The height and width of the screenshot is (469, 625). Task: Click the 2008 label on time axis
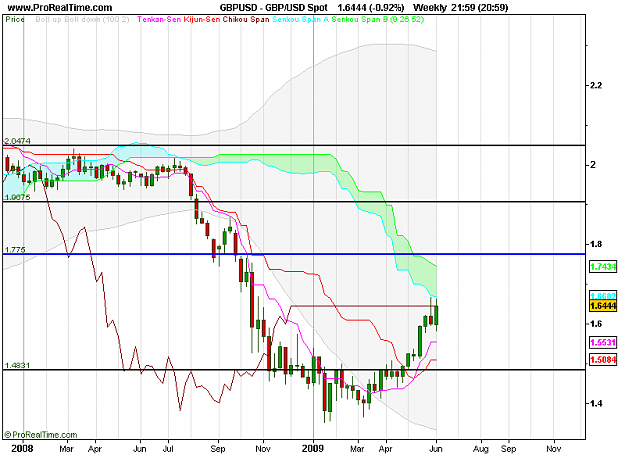coord(22,449)
